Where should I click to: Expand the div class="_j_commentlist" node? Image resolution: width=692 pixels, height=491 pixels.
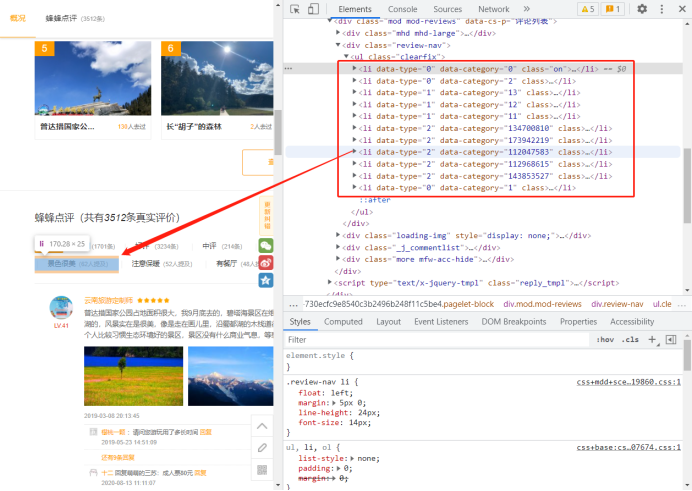coord(338,247)
